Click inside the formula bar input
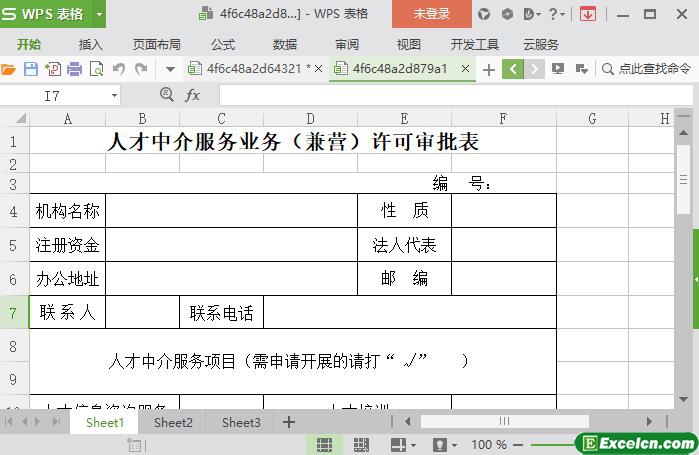This screenshot has width=699, height=455. click(x=456, y=95)
